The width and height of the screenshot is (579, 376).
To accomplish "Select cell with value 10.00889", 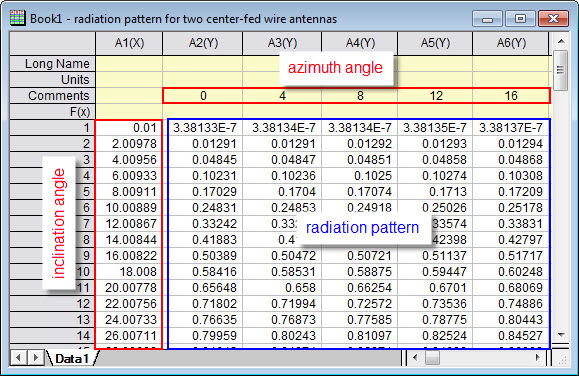I will (129, 208).
